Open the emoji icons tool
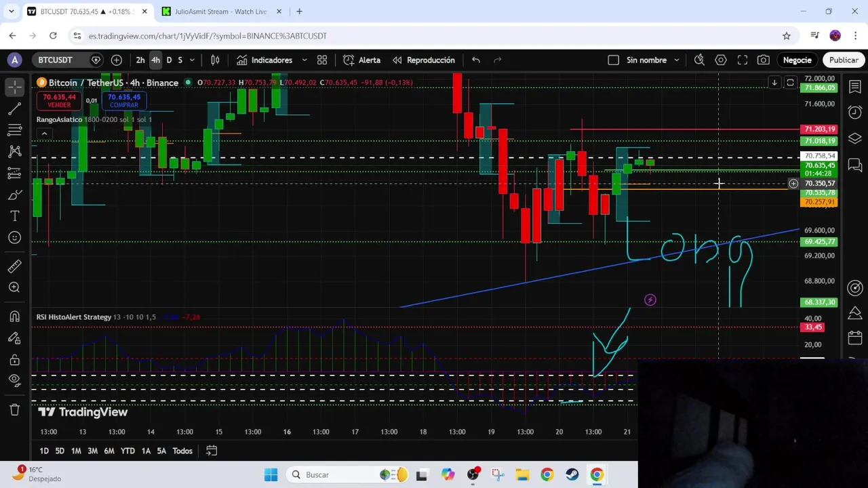The image size is (868, 488). (15, 238)
